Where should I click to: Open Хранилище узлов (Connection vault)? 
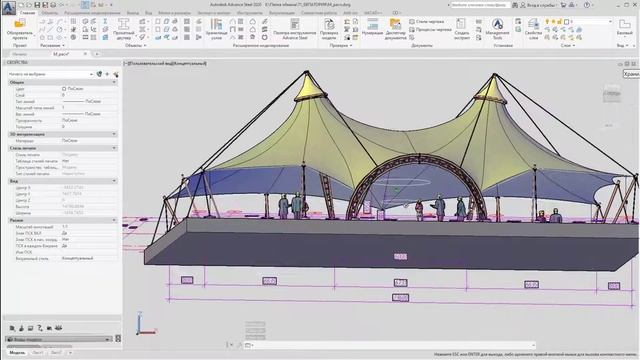[216, 29]
